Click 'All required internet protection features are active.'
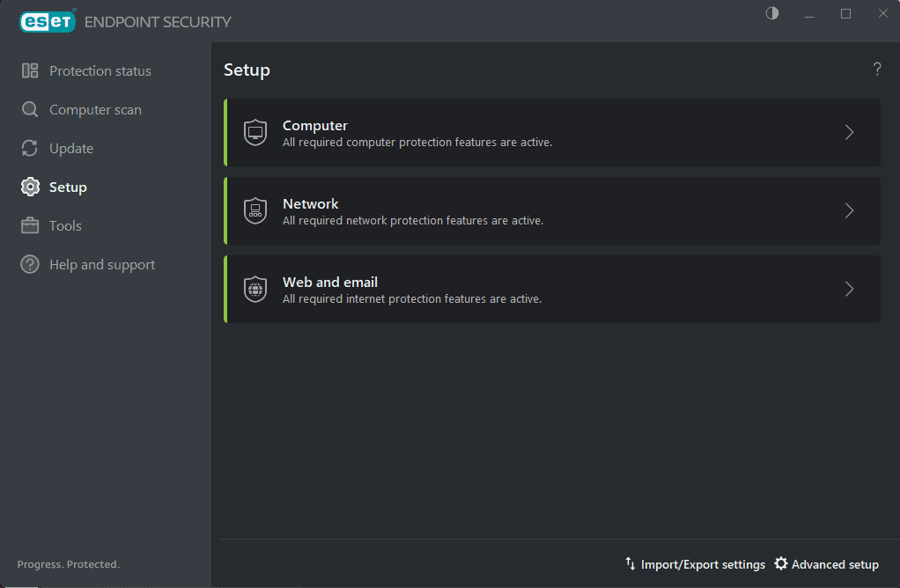The width and height of the screenshot is (900, 588). click(x=412, y=299)
